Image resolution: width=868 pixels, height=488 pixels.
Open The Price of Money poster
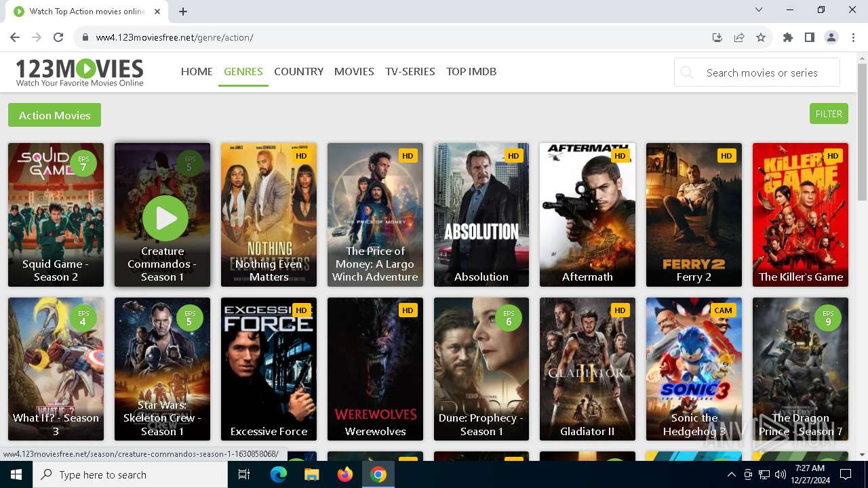[x=375, y=215]
